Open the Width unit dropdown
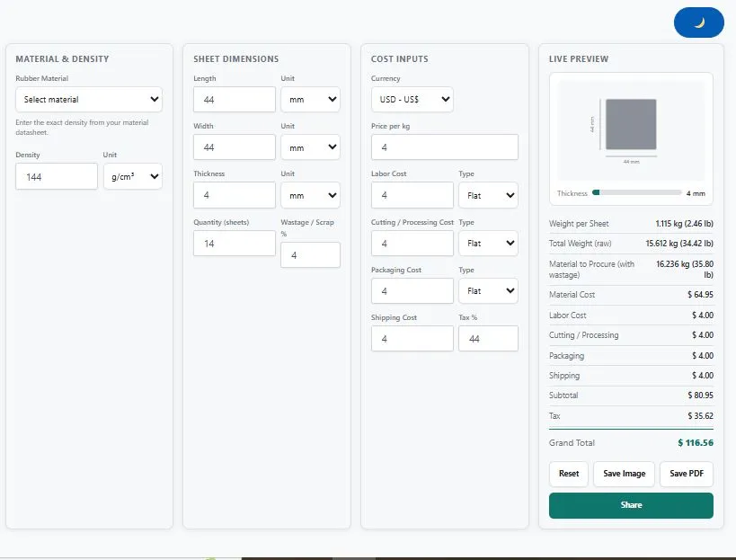The width and height of the screenshot is (736, 560). tap(310, 147)
